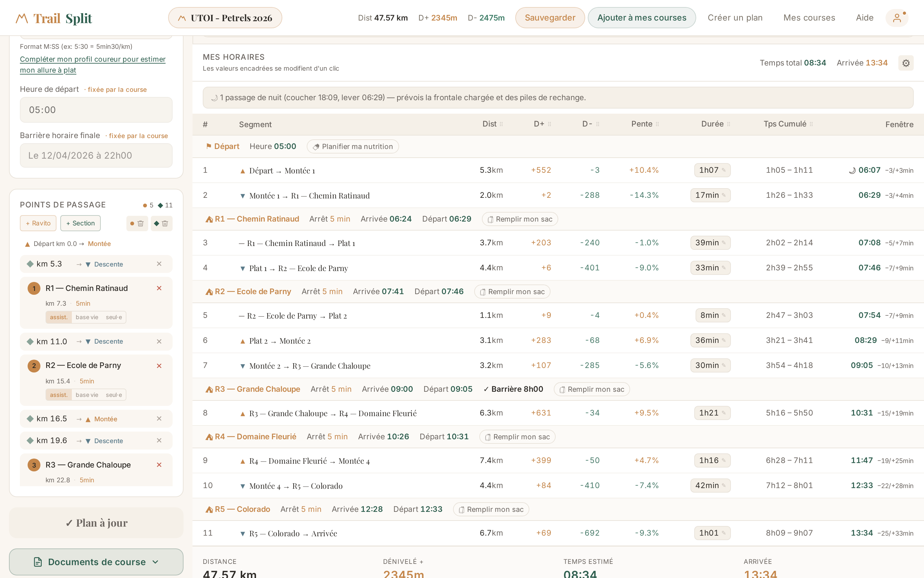Screen dimensions: 924x578
Task: Add a new Ravito point
Action: point(38,223)
